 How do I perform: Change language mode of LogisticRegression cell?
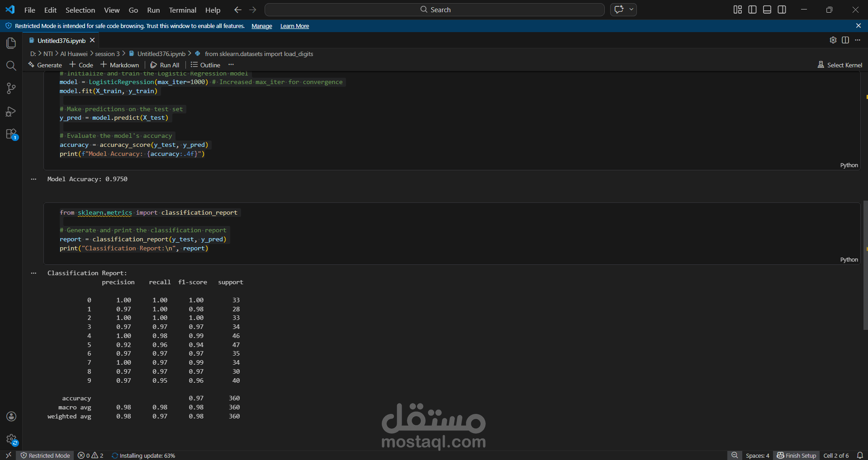849,165
